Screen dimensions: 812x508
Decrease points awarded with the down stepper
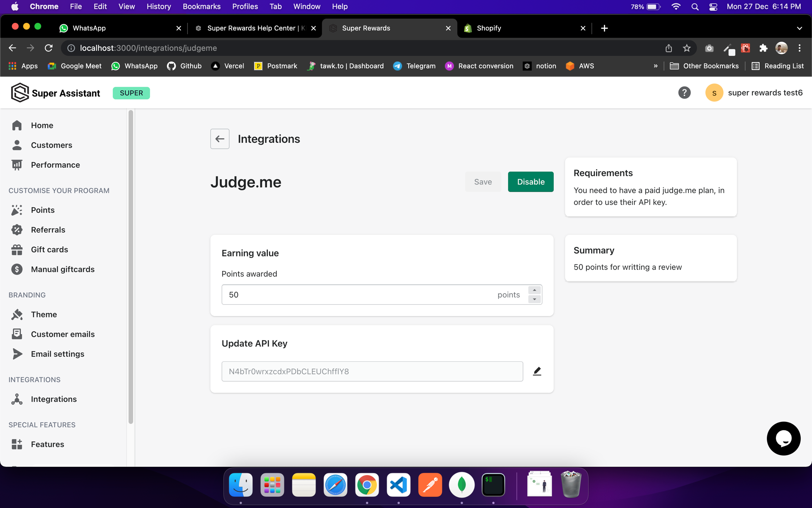[534, 299]
